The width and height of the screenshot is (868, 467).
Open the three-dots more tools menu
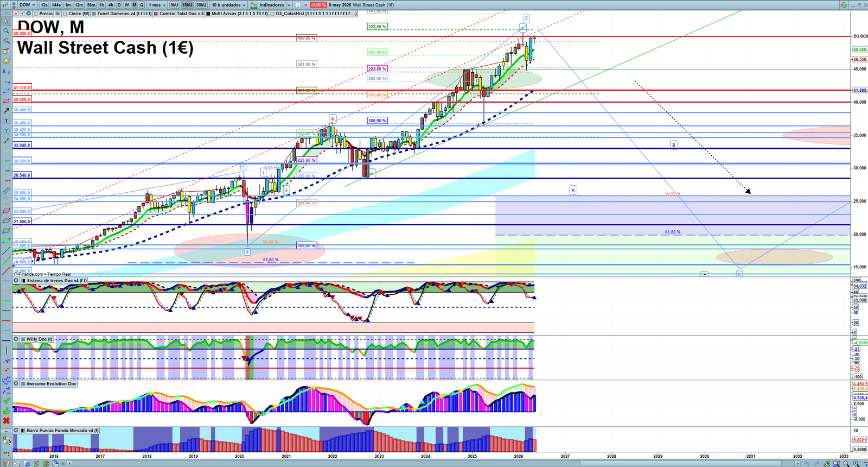pos(7,453)
